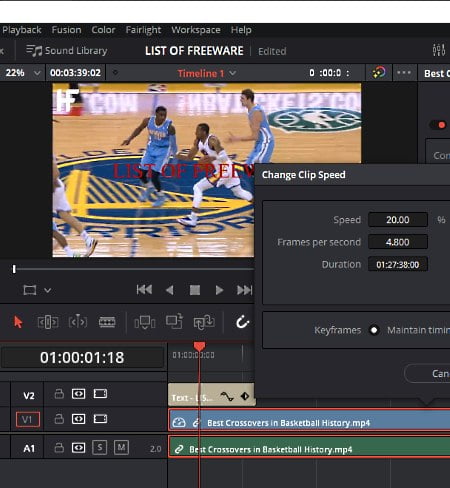450x488 pixels.
Task: Click the viewer overlay transform icon
Action: (x=30, y=290)
